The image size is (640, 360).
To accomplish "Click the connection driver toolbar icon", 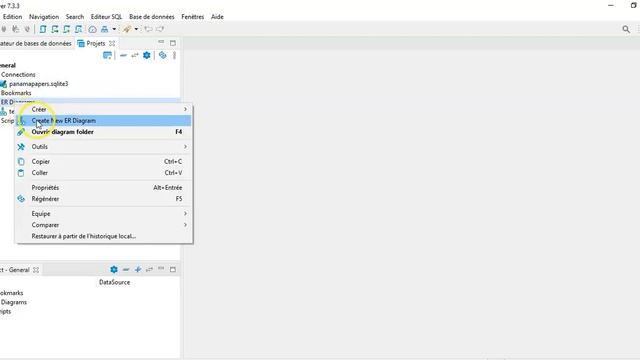I will 104,29.
